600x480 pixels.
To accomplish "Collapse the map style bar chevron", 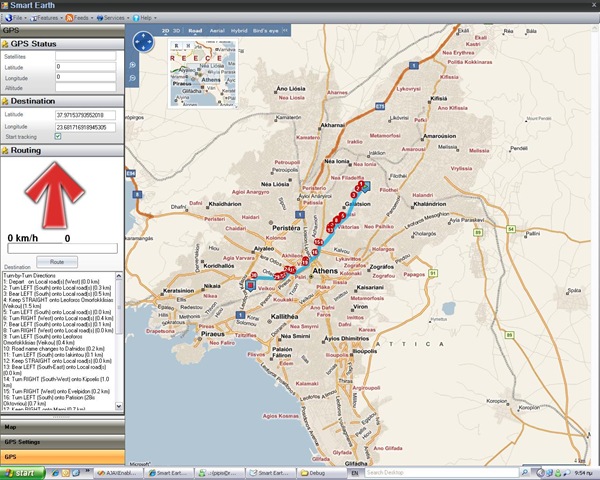I will [285, 31].
